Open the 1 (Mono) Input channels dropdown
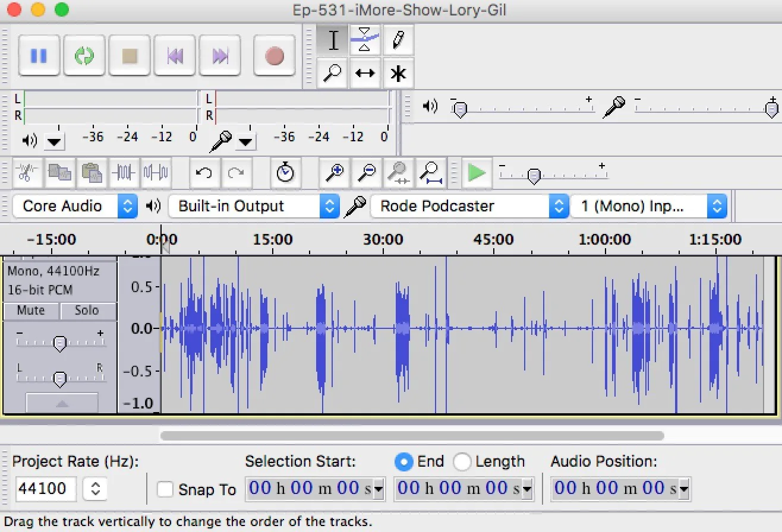This screenshot has height=532, width=782. click(x=649, y=206)
